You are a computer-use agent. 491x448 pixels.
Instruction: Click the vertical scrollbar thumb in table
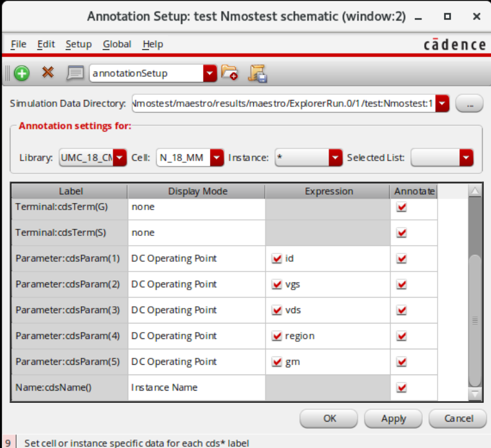pos(475,320)
